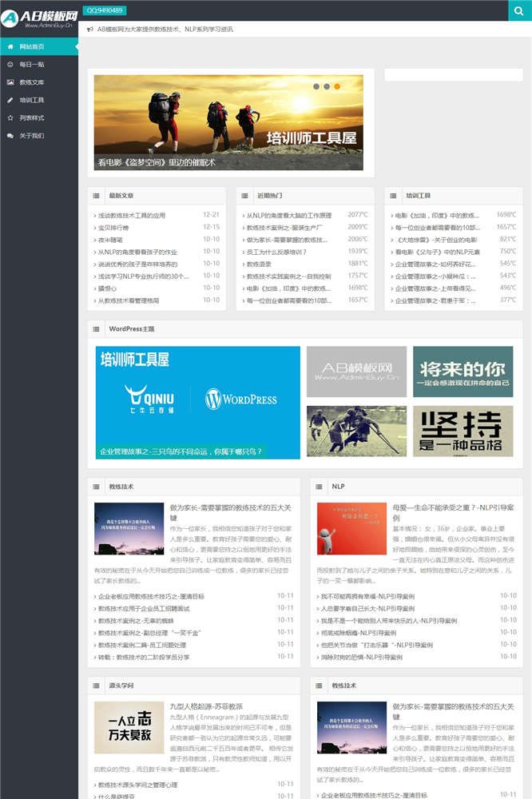Click the list icon beside 最新文章 heading
The image size is (532, 799).
click(x=97, y=195)
